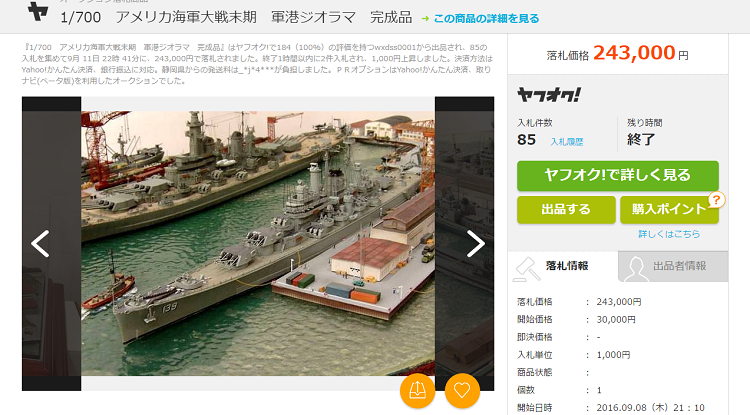Click the orange heart favorite button

(462, 391)
